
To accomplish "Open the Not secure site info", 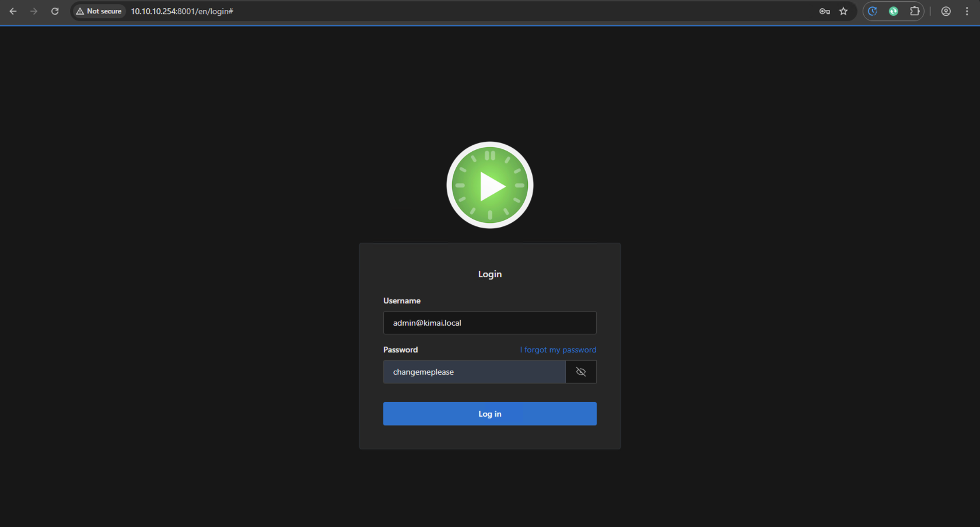I will (99, 11).
